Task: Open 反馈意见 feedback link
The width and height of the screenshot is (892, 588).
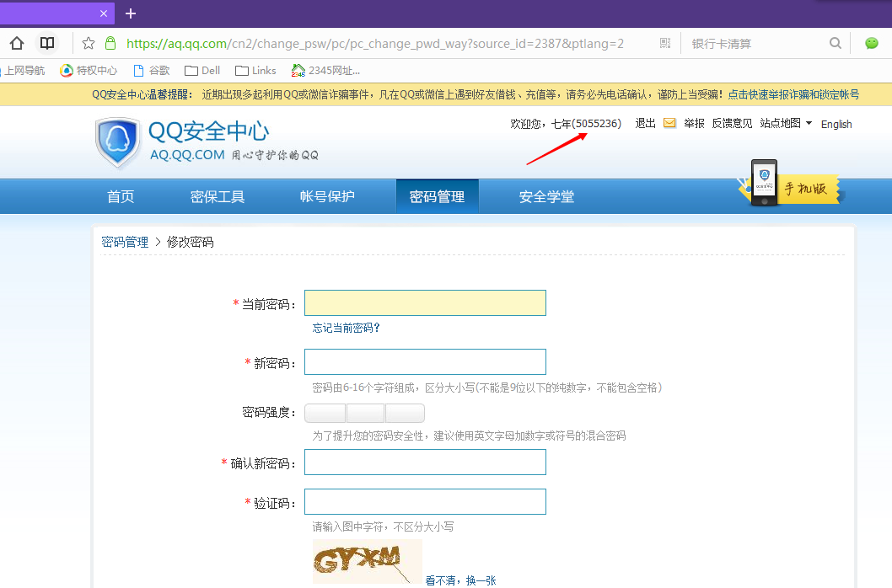Action: [732, 123]
